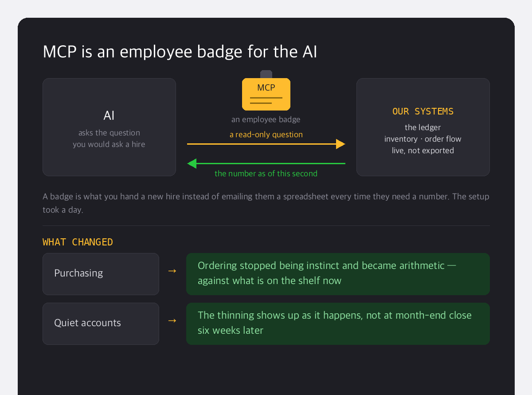Image resolution: width=532 pixels, height=395 pixels.
Task: Click the green left-pointing arrow
Action: click(x=266, y=163)
